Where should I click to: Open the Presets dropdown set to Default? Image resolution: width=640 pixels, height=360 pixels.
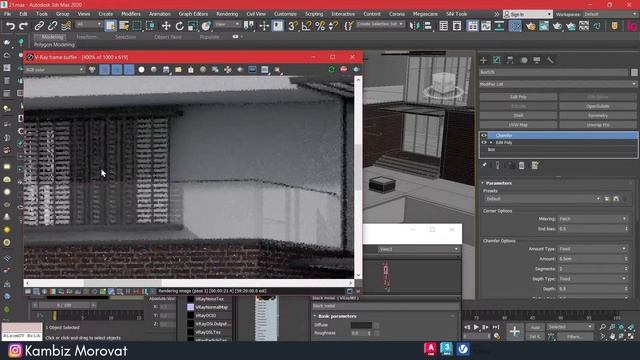pos(543,199)
